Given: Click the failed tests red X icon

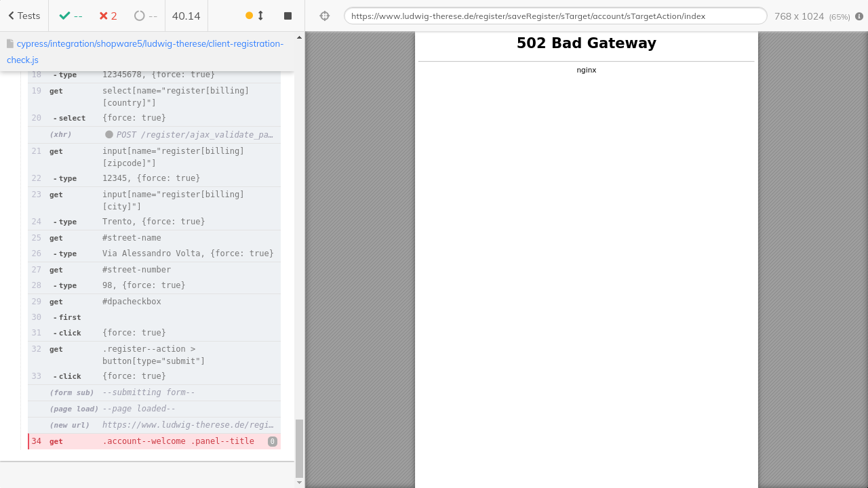Looking at the screenshot, I should 103,16.
